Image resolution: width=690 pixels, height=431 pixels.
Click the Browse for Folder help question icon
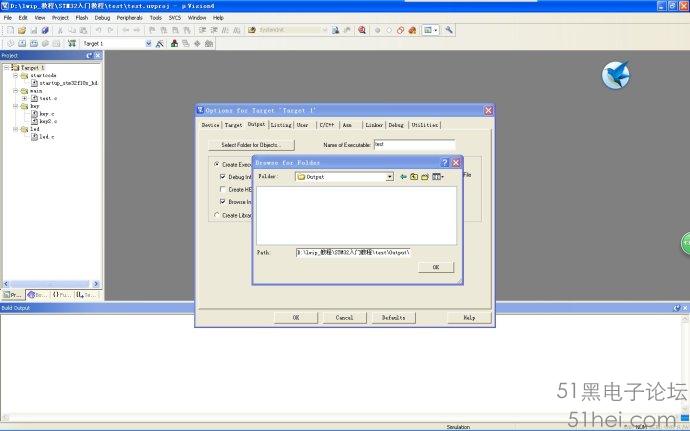445,162
